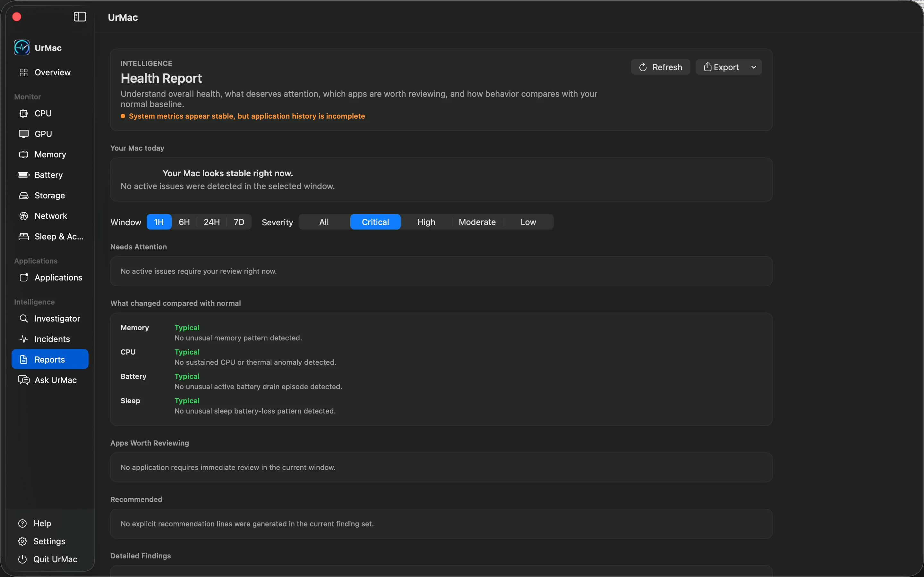Show All severity findings
This screenshot has width=924, height=577.
[x=324, y=222]
